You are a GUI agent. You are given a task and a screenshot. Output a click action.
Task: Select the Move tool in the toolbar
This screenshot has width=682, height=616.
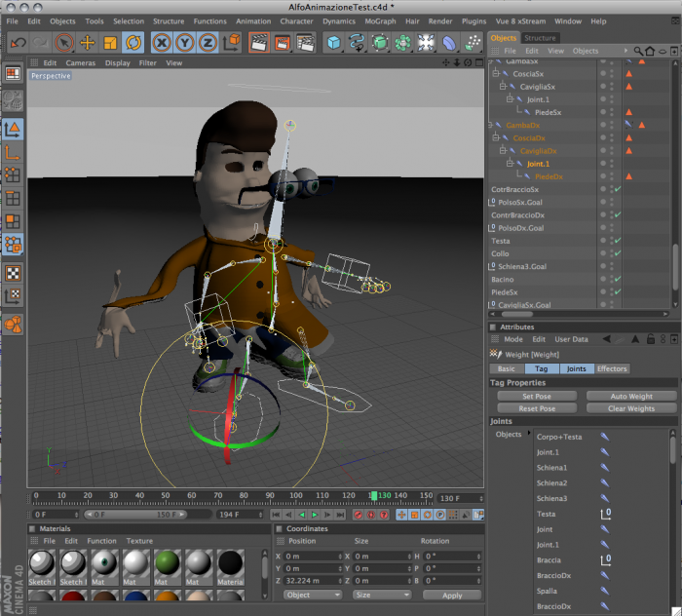tap(88, 43)
